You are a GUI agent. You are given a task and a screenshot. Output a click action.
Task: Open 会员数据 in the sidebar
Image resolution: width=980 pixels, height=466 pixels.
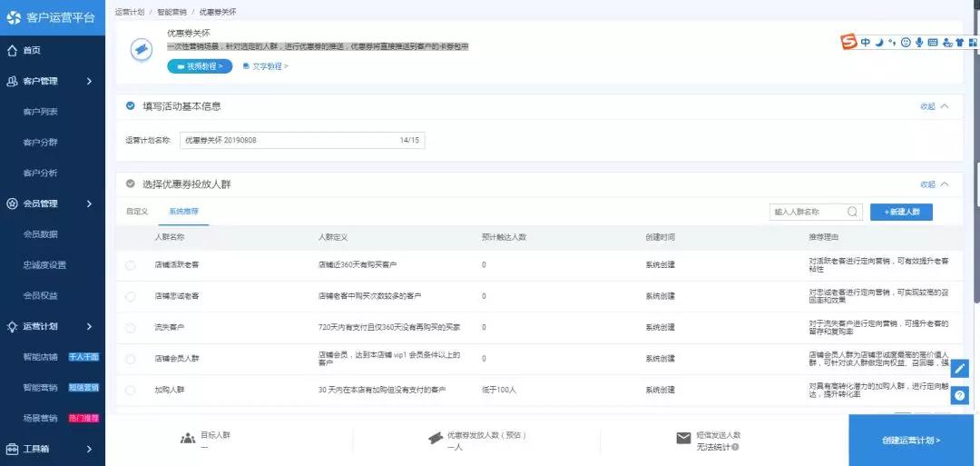(x=41, y=234)
